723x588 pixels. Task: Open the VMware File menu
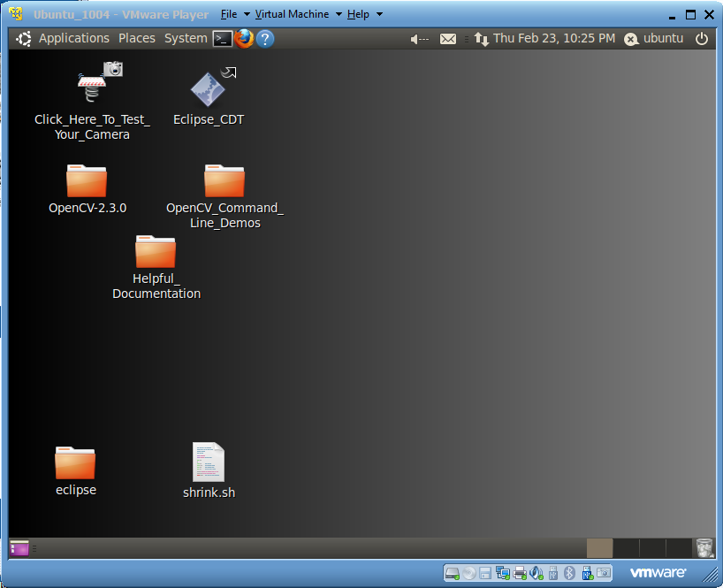coord(229,14)
